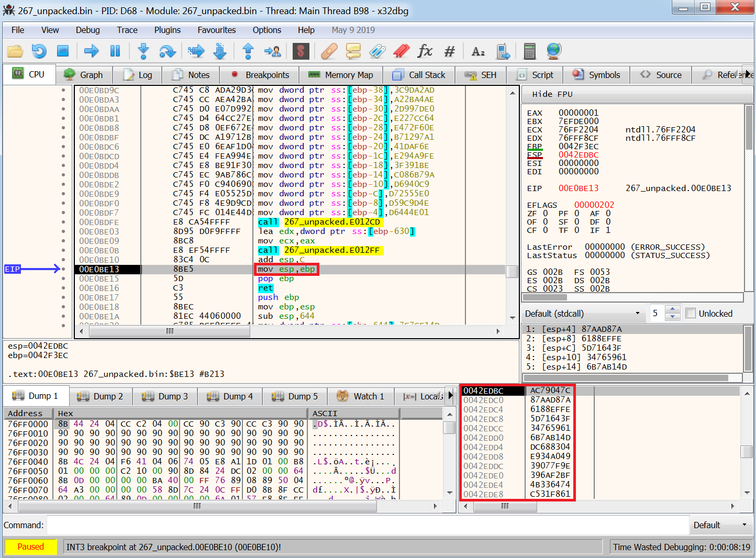Restart the debuggee with the restart icon

click(x=39, y=51)
